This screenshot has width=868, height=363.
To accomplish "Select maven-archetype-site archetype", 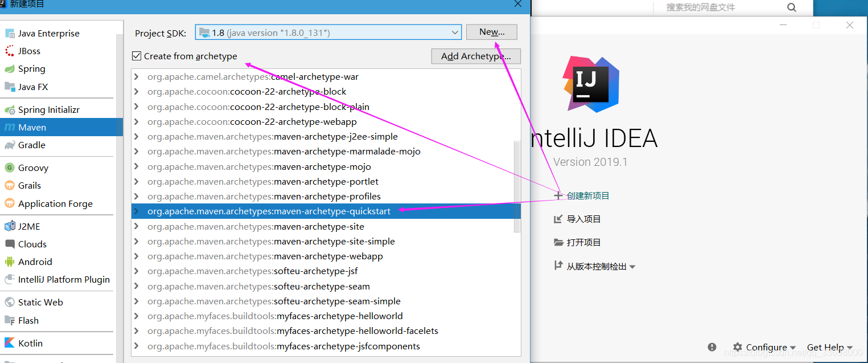I will (x=323, y=226).
